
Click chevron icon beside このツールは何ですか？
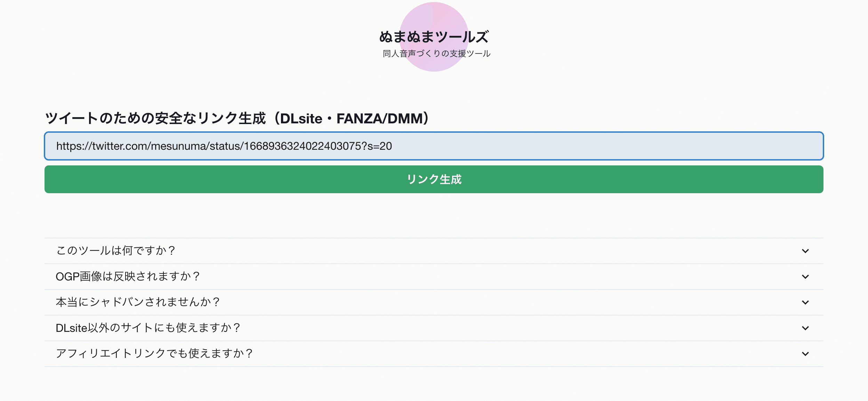(805, 251)
